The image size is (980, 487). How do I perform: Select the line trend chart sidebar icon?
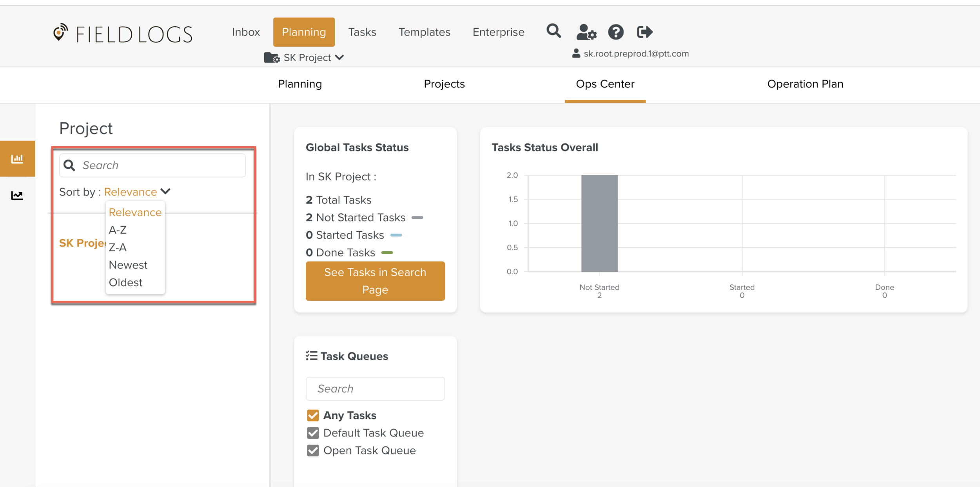point(17,195)
